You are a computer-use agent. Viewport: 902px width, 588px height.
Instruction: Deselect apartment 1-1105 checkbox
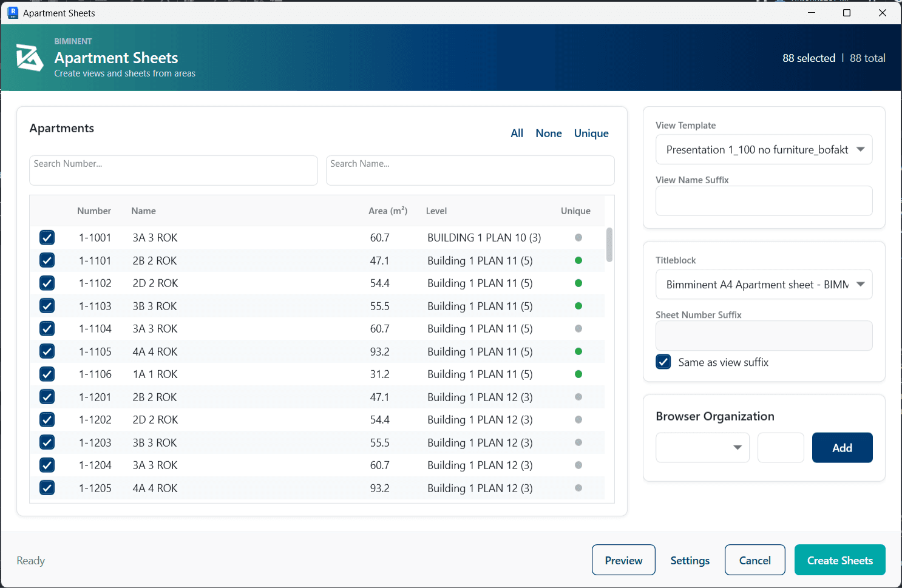47,351
